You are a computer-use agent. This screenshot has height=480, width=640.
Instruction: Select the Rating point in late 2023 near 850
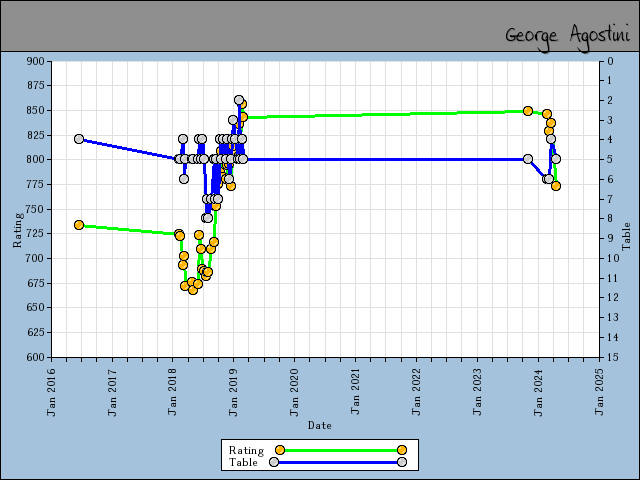tap(528, 111)
